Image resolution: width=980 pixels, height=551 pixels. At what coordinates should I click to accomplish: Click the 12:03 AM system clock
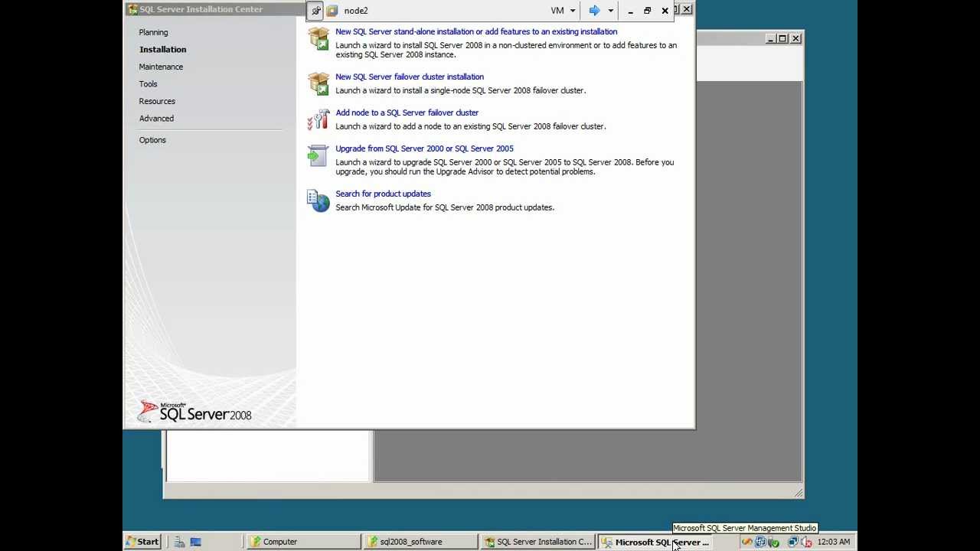[x=833, y=542]
